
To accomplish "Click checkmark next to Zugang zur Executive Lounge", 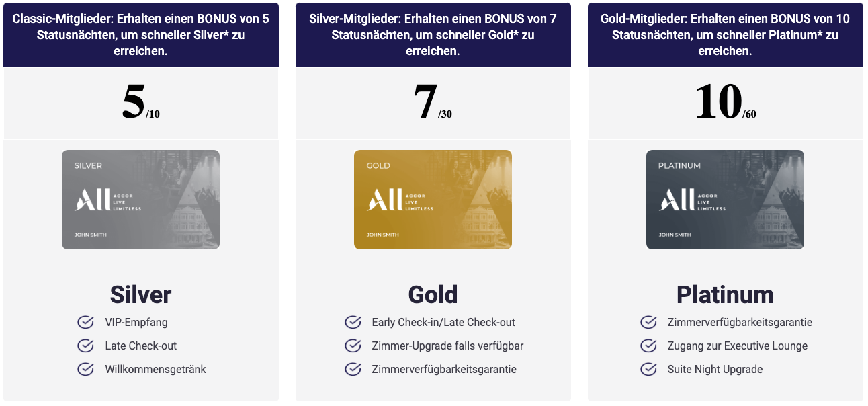I will coord(648,346).
